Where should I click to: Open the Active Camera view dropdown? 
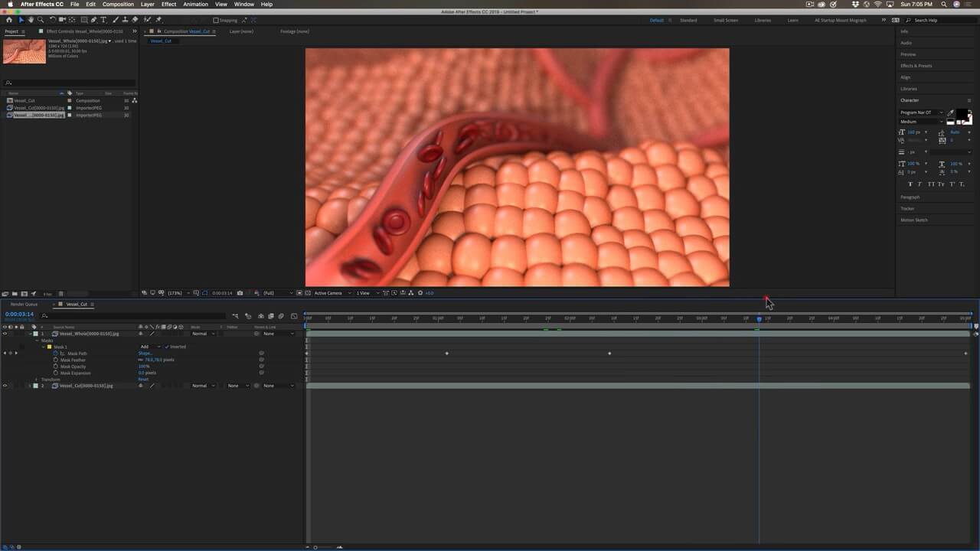(332, 293)
